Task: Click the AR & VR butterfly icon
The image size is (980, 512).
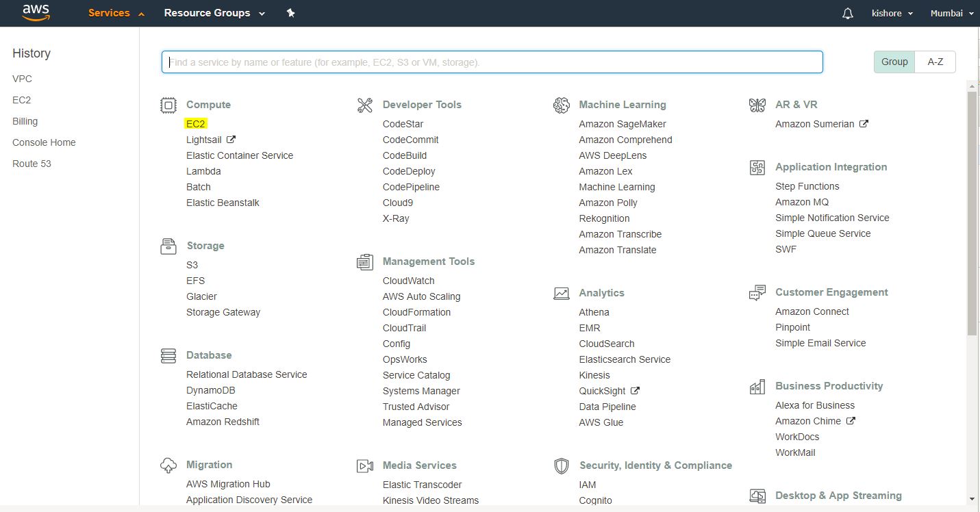Action: (757, 105)
